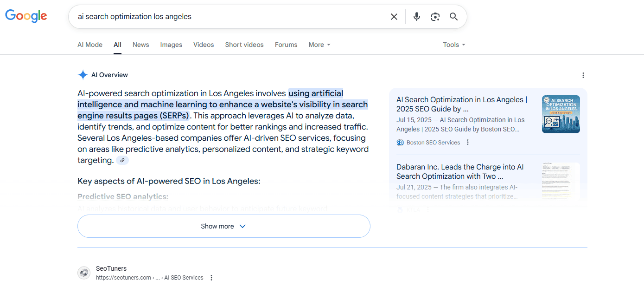The image size is (644, 287).
Task: Click AI Search Optimization guide thumbnail
Action: pyautogui.click(x=561, y=114)
